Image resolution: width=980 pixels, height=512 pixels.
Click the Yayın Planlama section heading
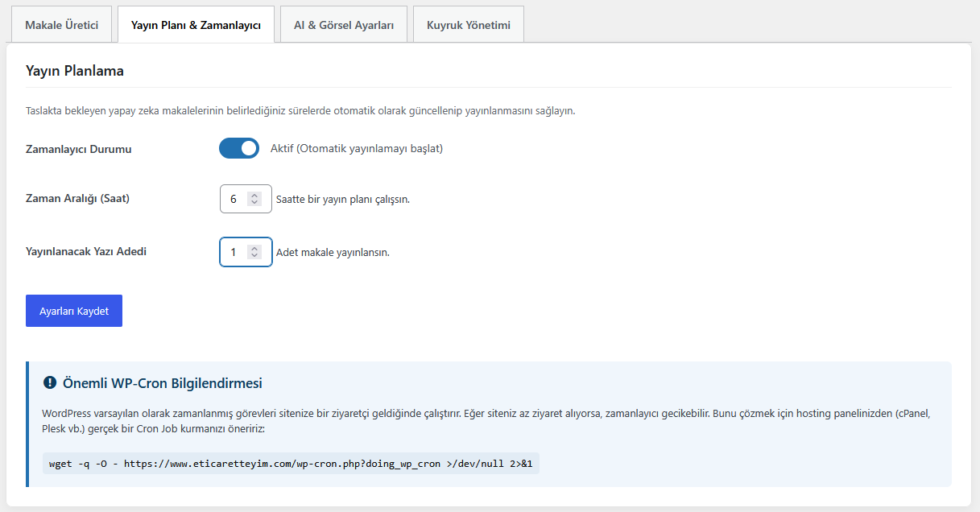click(x=75, y=71)
